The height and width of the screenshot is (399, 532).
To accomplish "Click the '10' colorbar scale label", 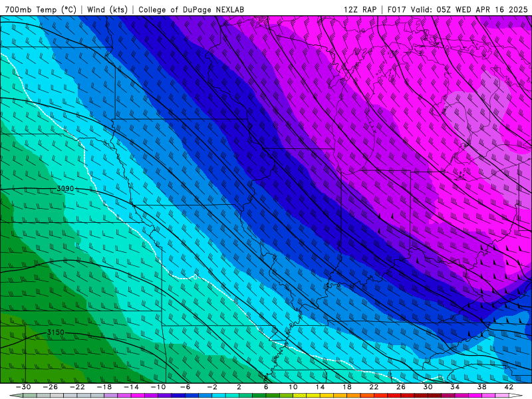I will coord(293,387).
